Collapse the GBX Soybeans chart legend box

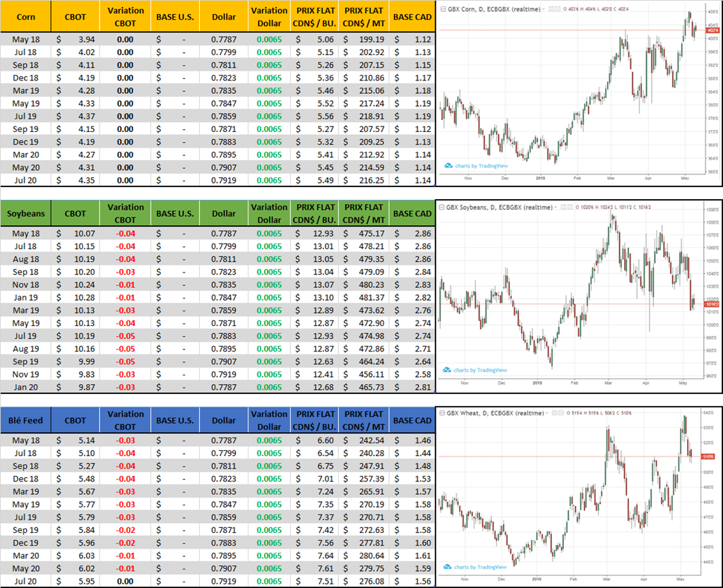442,208
